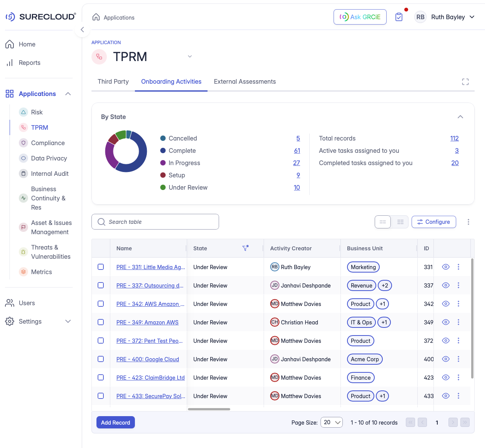Switch to compact row density view
The image size is (485, 448).
(400, 222)
